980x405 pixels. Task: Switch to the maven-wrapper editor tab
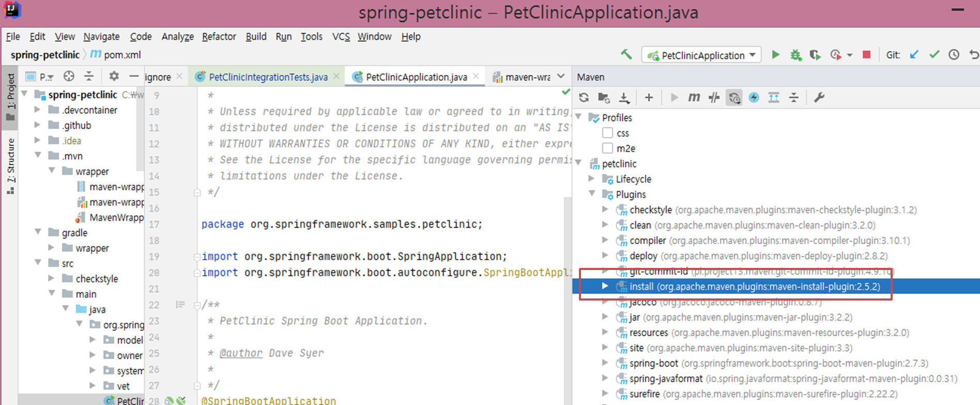pos(522,77)
